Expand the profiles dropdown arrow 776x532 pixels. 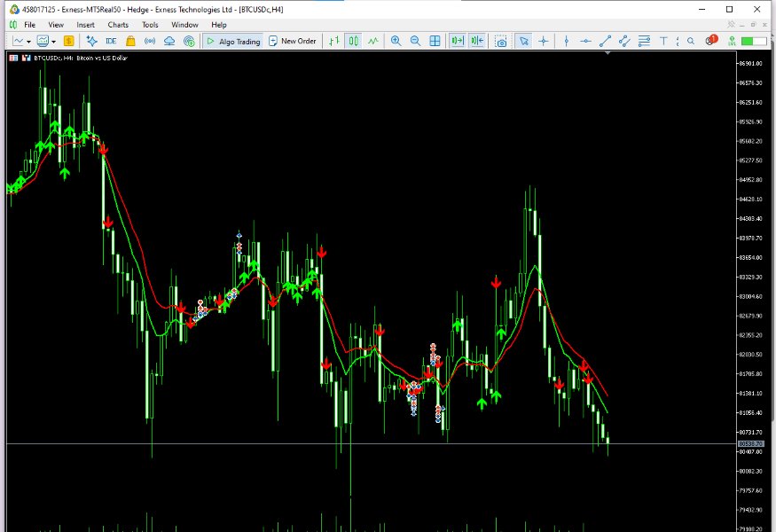click(x=53, y=42)
